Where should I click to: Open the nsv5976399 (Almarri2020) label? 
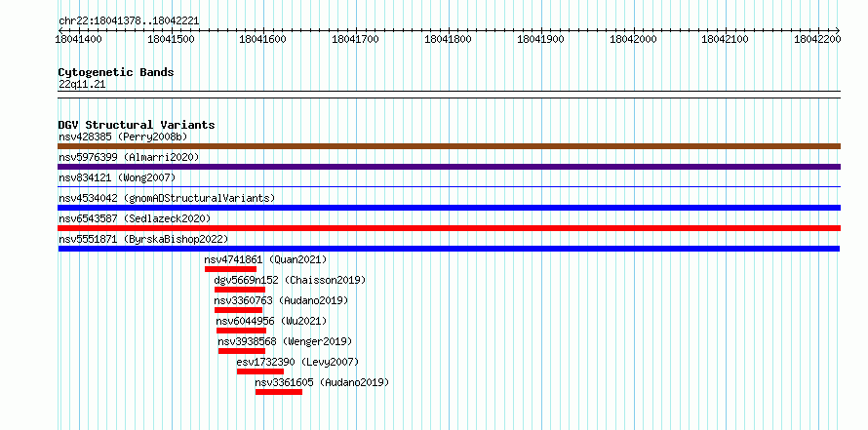[129, 157]
